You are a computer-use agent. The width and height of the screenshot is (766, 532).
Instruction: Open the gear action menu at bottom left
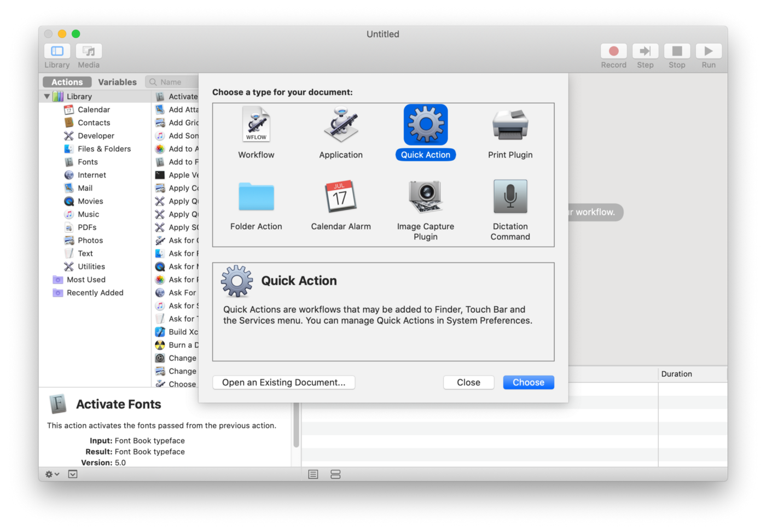pos(53,474)
